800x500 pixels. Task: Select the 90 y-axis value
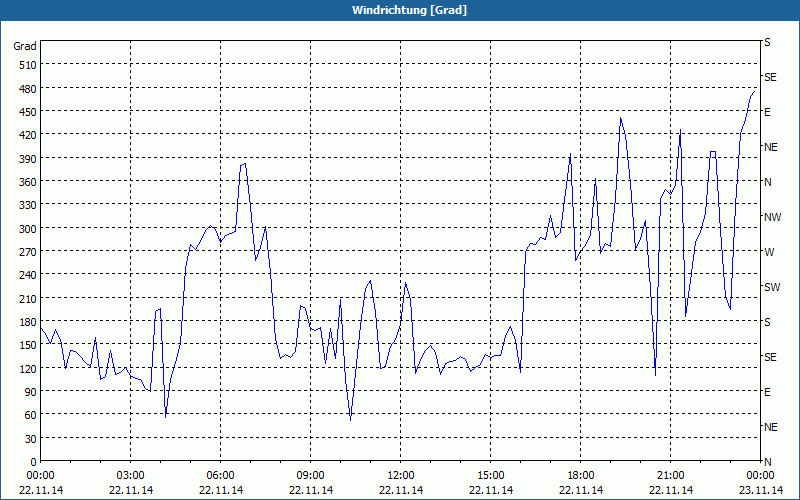tap(31, 392)
